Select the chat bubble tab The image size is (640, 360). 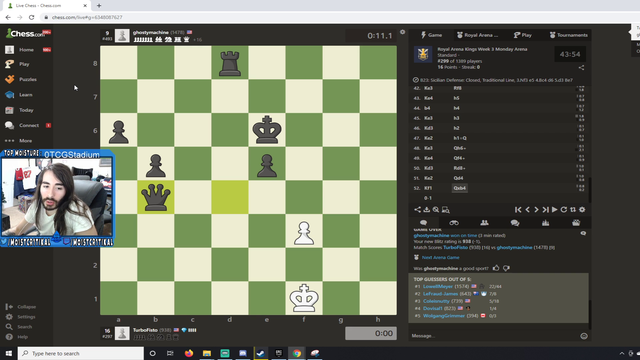click(424, 223)
